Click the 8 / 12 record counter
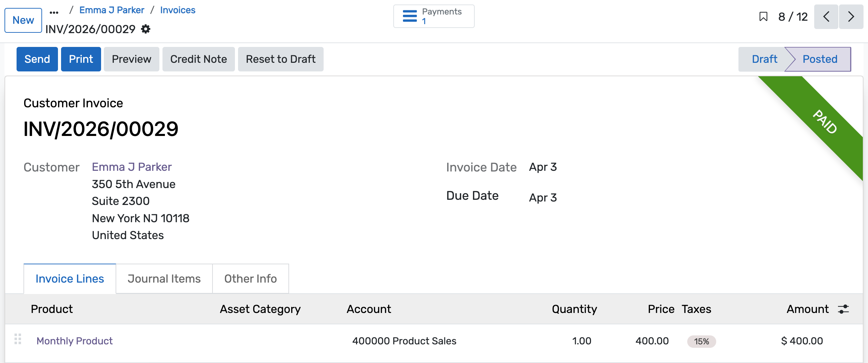This screenshot has height=363, width=868. [792, 17]
